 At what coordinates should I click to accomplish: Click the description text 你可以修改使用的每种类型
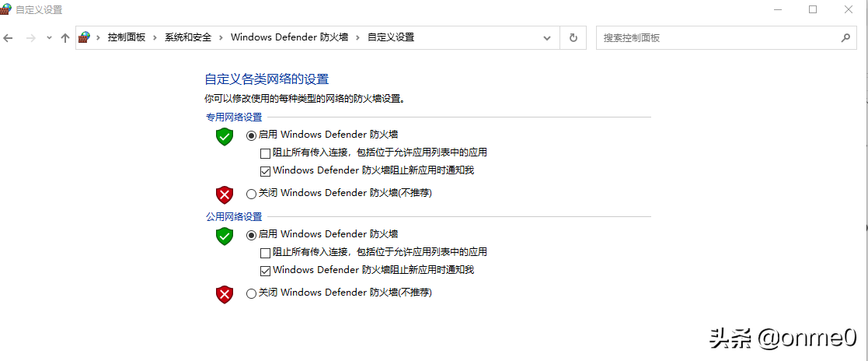[305, 100]
